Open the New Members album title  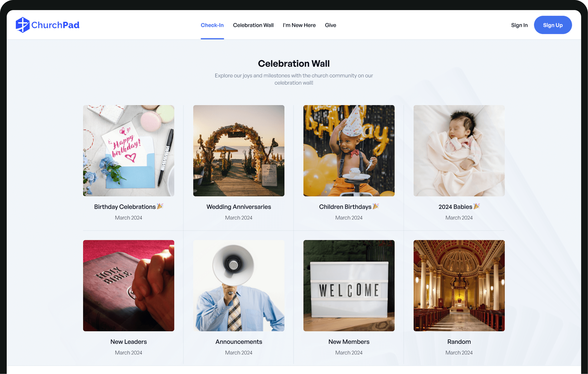tap(349, 341)
